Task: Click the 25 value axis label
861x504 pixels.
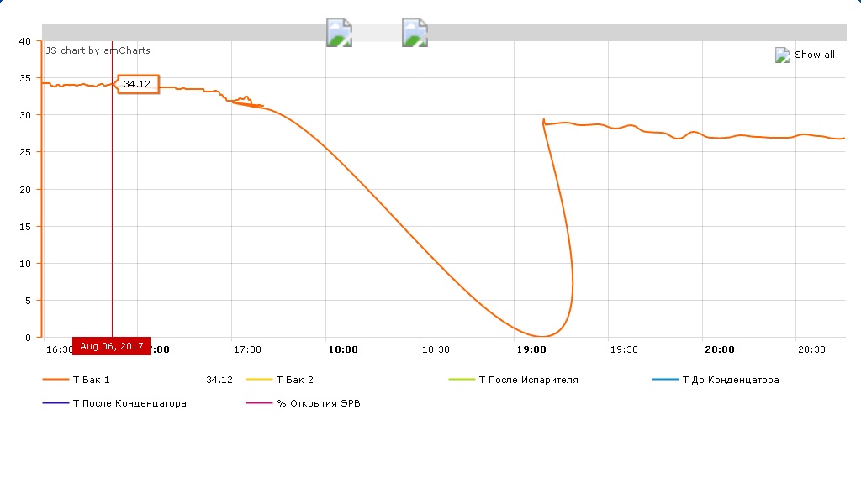Action: [x=25, y=152]
